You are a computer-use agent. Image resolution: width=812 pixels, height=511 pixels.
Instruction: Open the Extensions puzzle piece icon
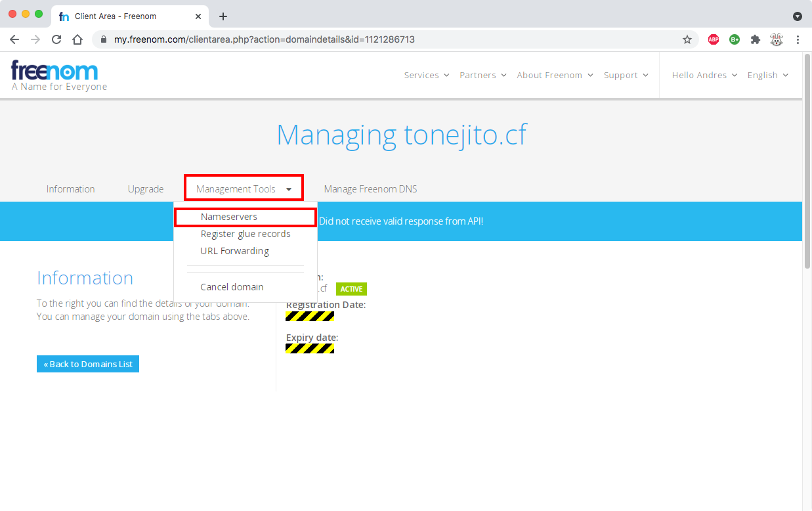point(756,39)
